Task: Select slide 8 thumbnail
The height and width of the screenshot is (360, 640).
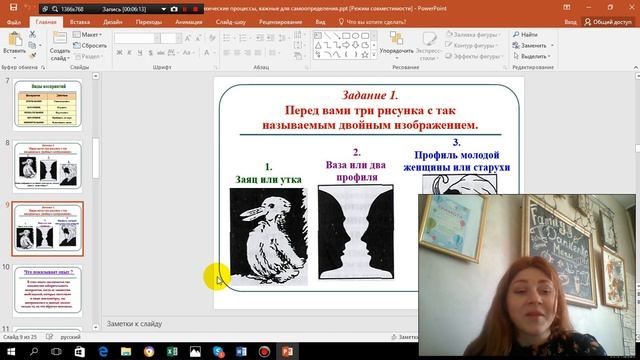Action: 48,167
